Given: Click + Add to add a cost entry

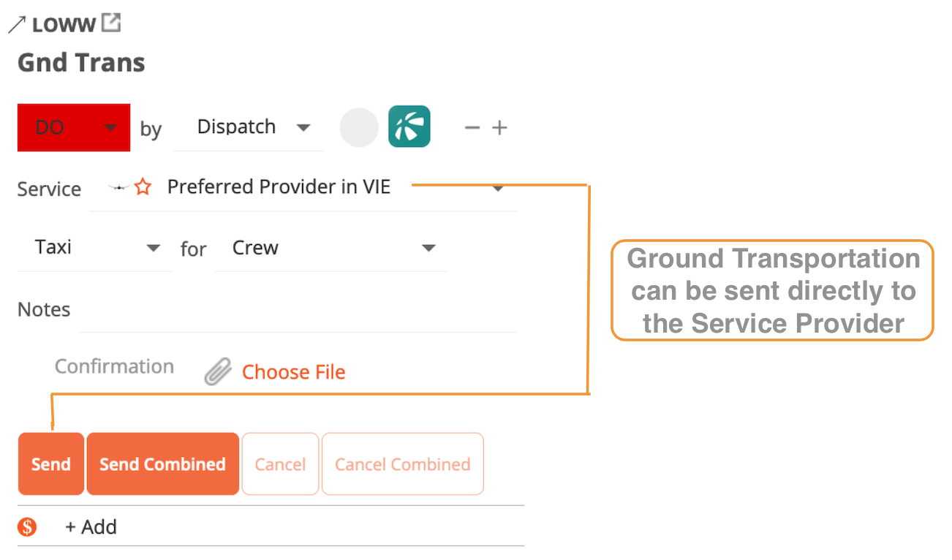Looking at the screenshot, I should (91, 526).
